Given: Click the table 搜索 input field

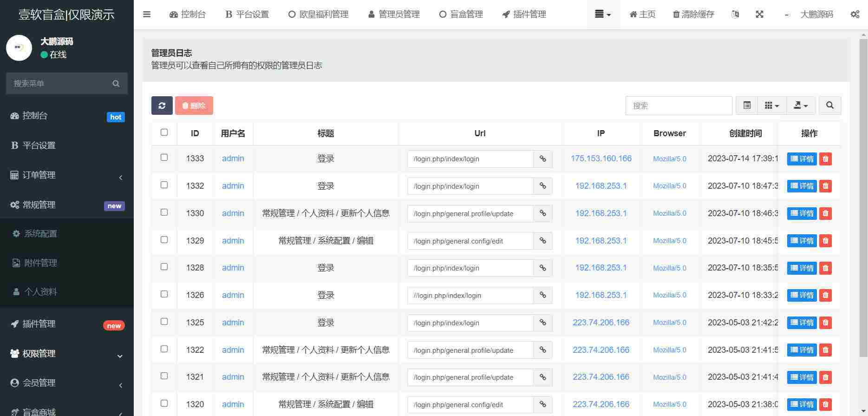Looking at the screenshot, I should (679, 106).
